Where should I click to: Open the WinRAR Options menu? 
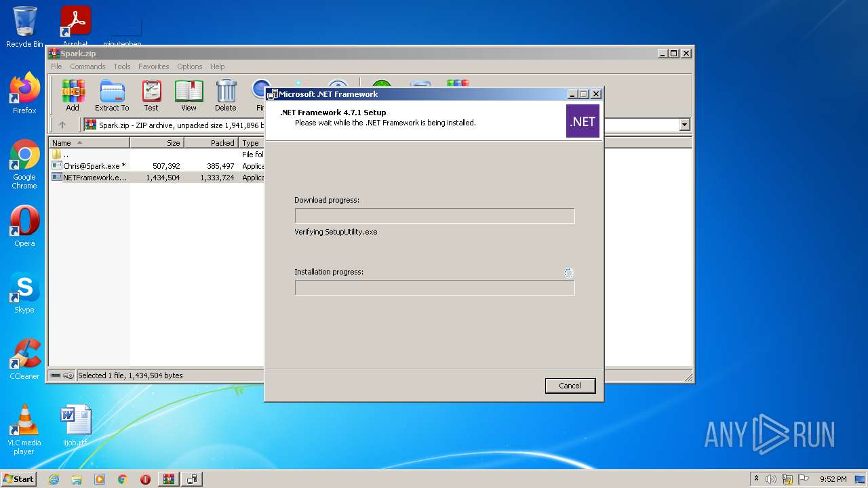point(190,66)
